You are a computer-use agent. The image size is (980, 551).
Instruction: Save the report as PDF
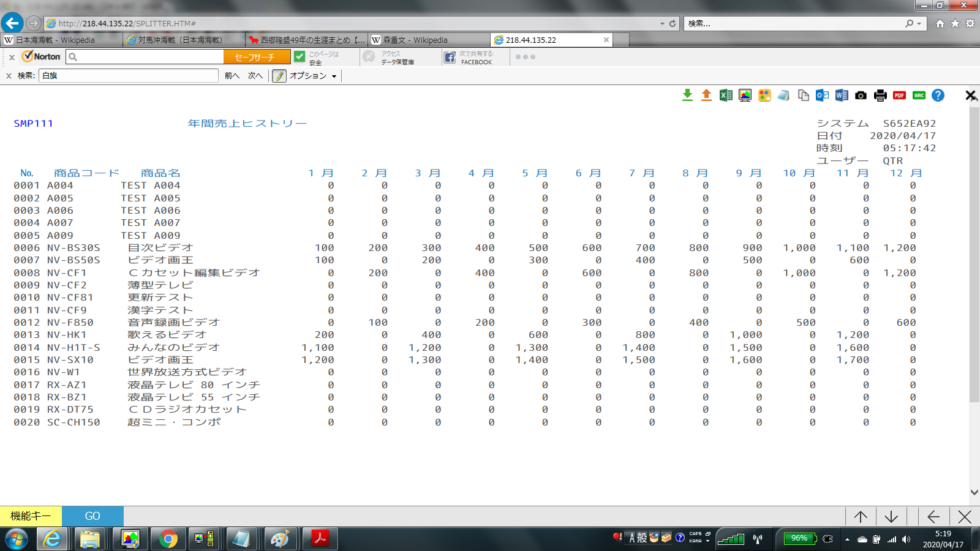pyautogui.click(x=899, y=95)
